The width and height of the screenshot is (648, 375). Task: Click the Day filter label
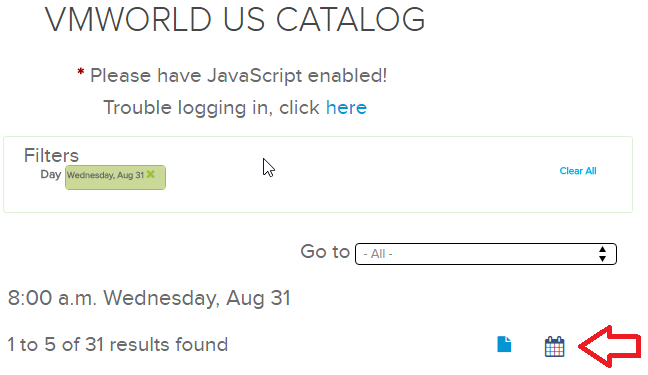coord(51,174)
